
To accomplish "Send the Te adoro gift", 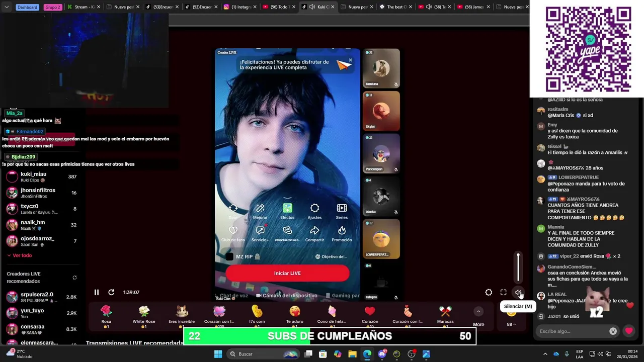I will pyautogui.click(x=294, y=316).
